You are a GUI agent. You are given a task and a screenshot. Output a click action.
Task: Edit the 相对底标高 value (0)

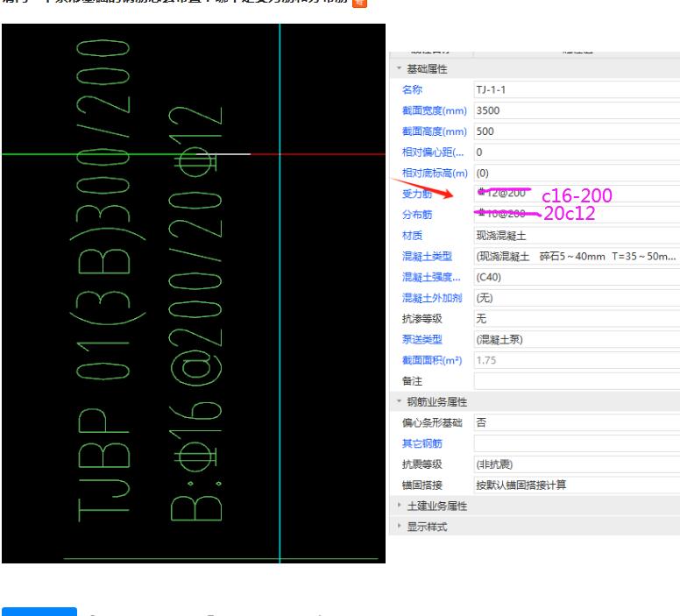(x=577, y=173)
